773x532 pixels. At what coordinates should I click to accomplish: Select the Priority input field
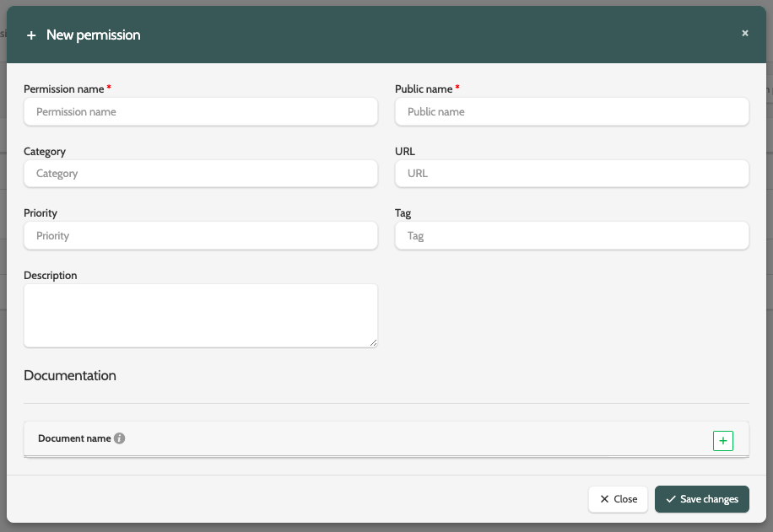(x=201, y=235)
